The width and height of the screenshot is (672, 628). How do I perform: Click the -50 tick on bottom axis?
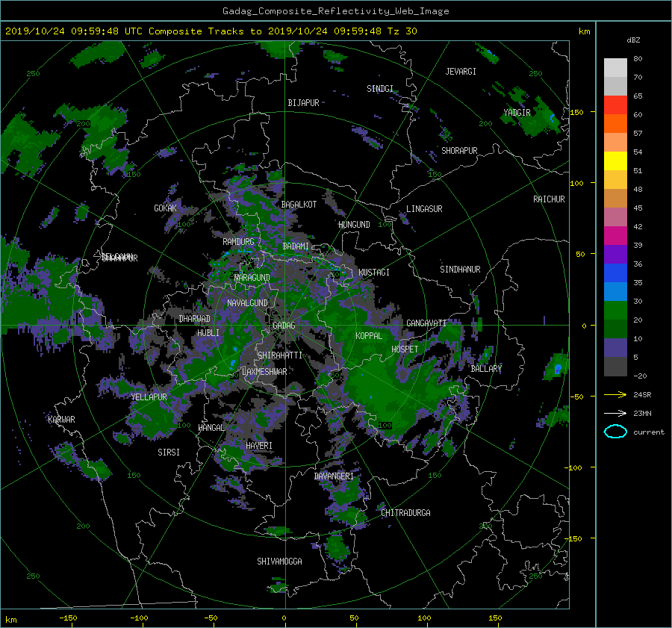211,618
